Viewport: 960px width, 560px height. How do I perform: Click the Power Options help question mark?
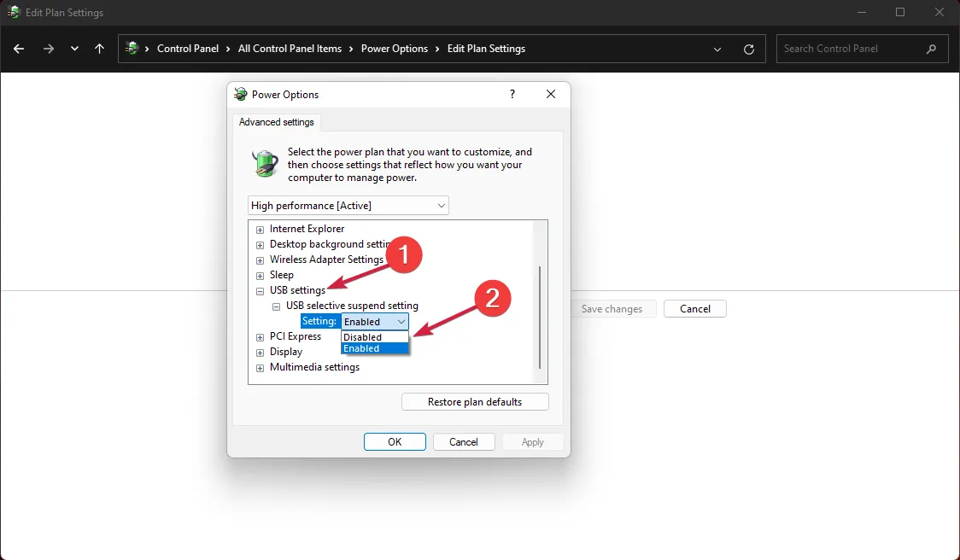[512, 94]
